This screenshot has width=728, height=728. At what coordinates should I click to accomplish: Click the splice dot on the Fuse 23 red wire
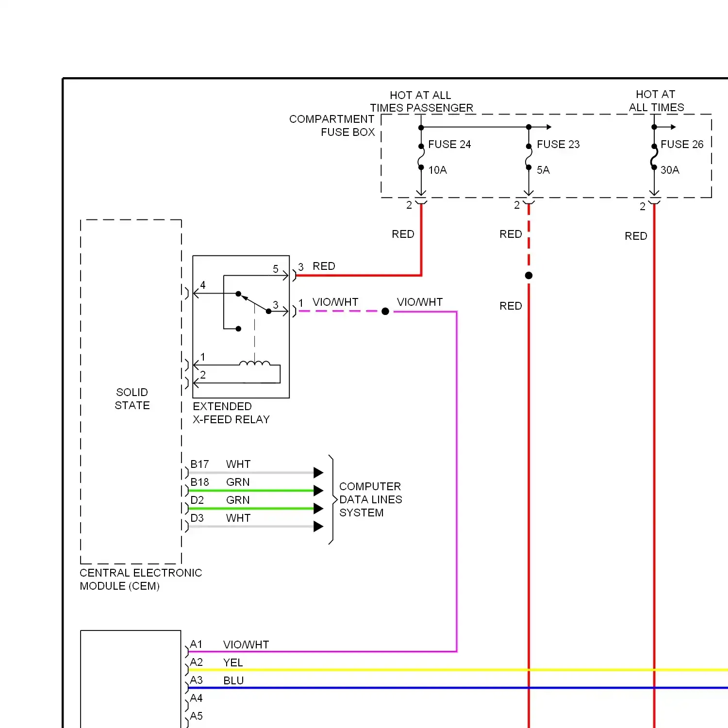click(x=529, y=275)
